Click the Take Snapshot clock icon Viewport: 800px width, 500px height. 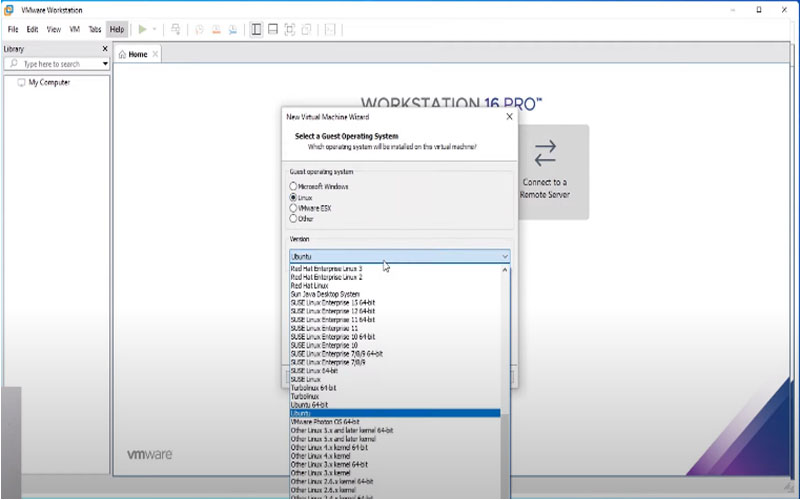coord(199,30)
